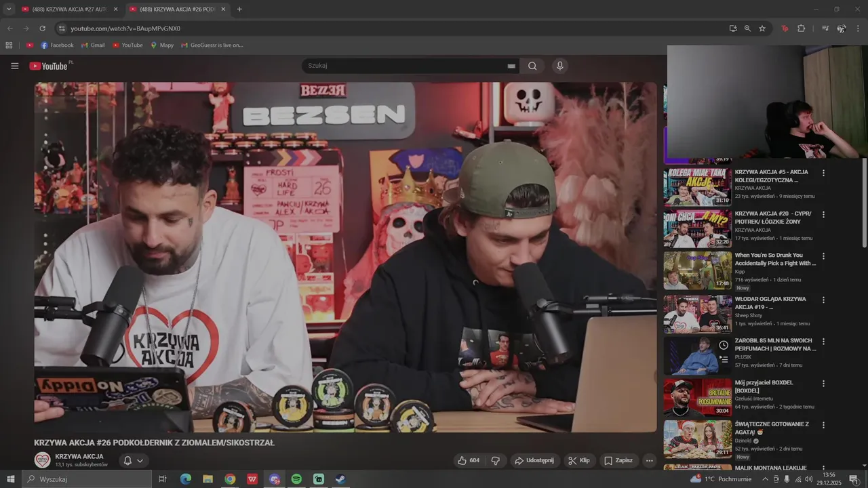Install app icon in the address bar
The image size is (868, 488).
(x=733, y=28)
